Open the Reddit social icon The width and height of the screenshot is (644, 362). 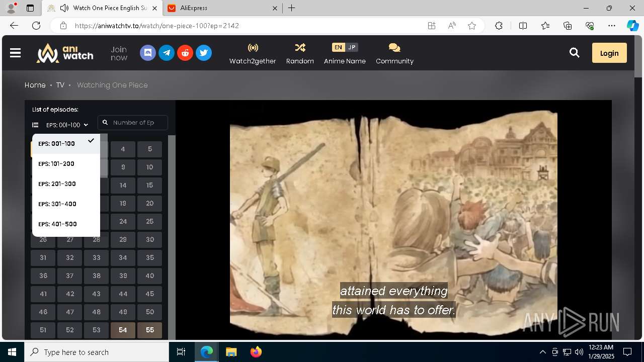click(185, 53)
